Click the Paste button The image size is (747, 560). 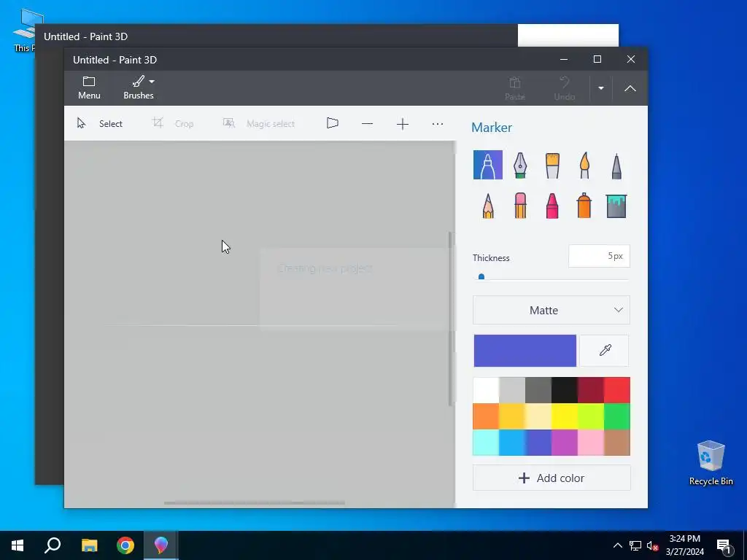[x=515, y=88]
